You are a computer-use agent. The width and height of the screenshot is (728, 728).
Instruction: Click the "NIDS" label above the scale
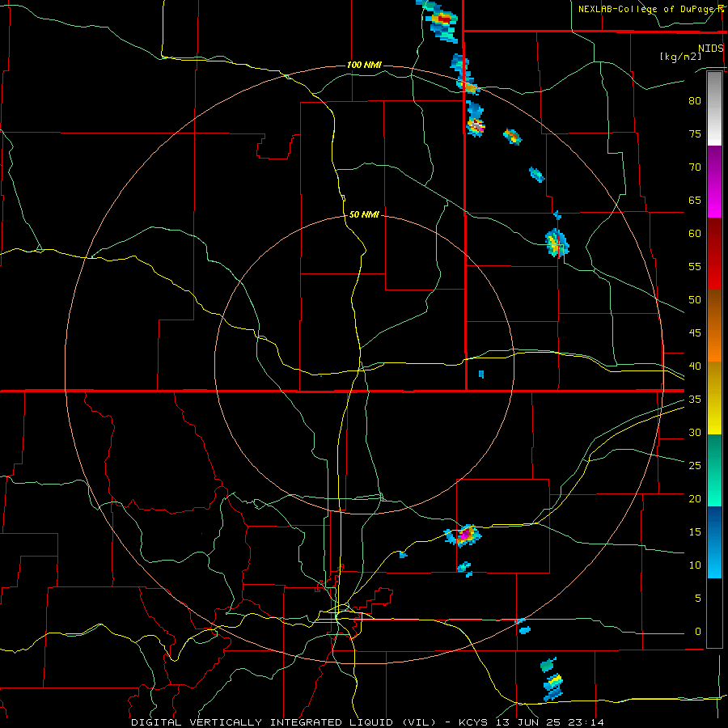point(711,49)
